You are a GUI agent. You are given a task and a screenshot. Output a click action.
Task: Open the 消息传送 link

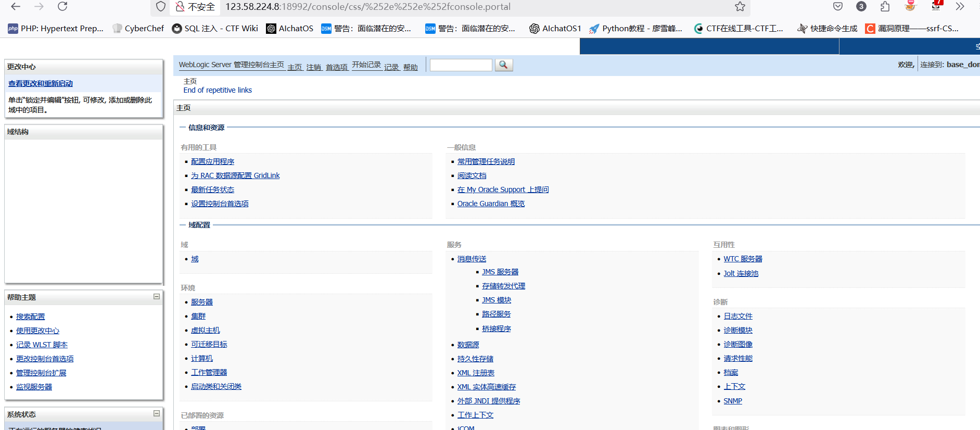click(472, 259)
